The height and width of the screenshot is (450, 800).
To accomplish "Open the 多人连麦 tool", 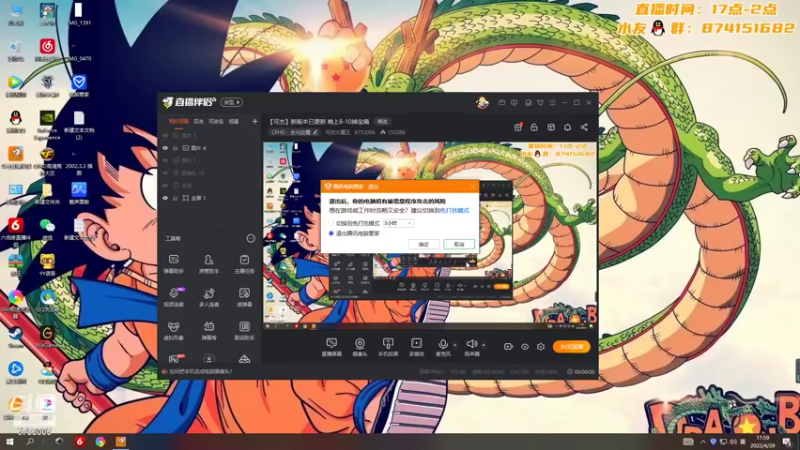I will point(209,297).
